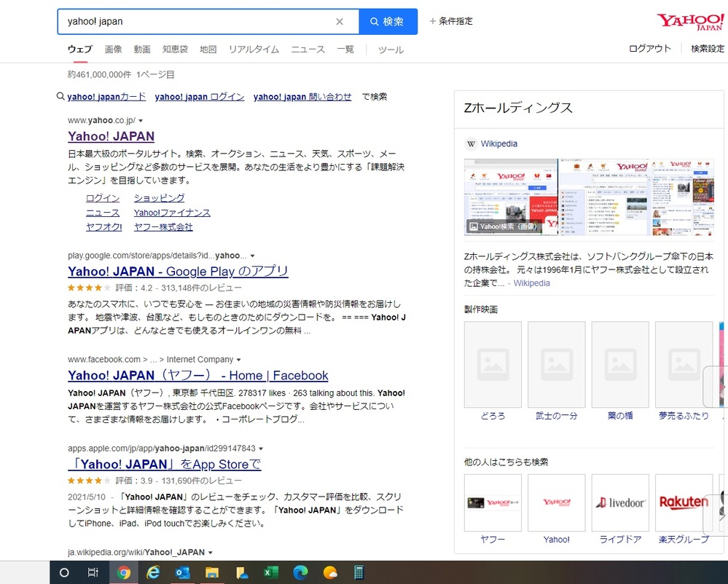
Task: Expand the arrow beside the ja.wikipedia.org URL
Action: coord(211,553)
